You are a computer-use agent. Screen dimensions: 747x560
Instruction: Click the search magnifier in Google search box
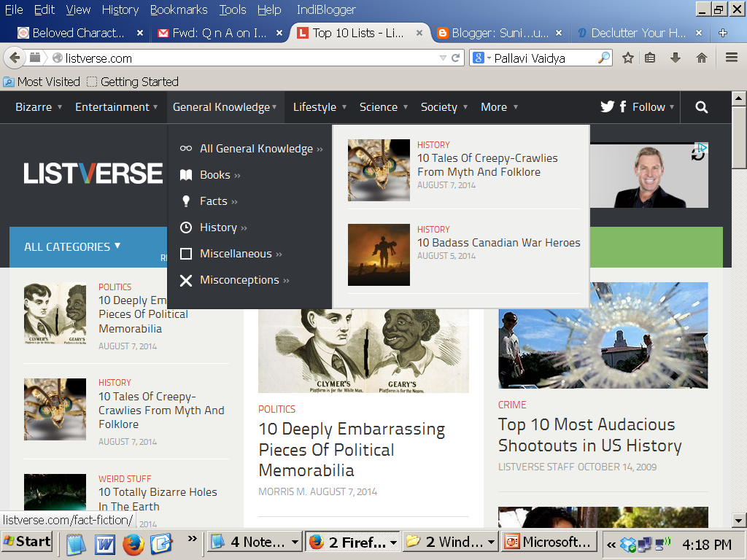pos(603,58)
